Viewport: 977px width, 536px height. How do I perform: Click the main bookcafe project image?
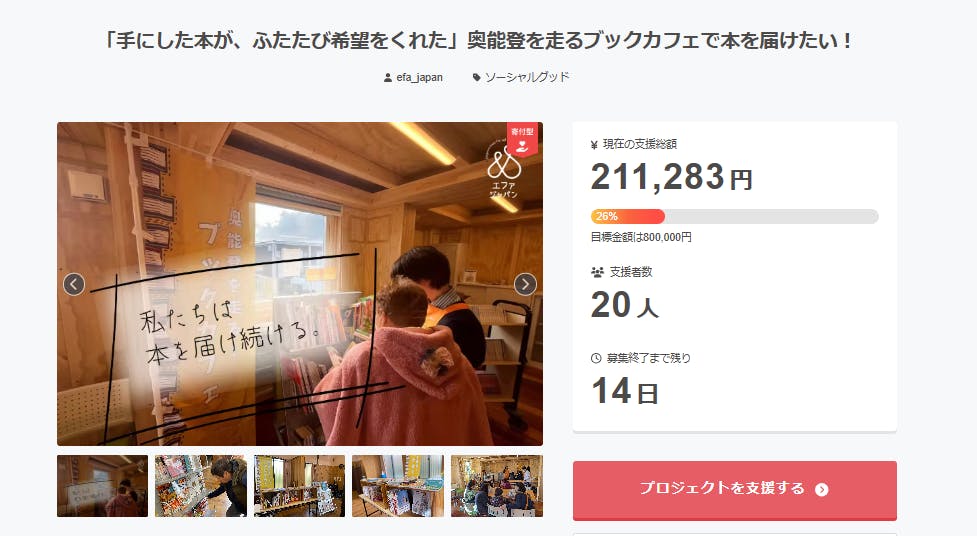(x=300, y=284)
